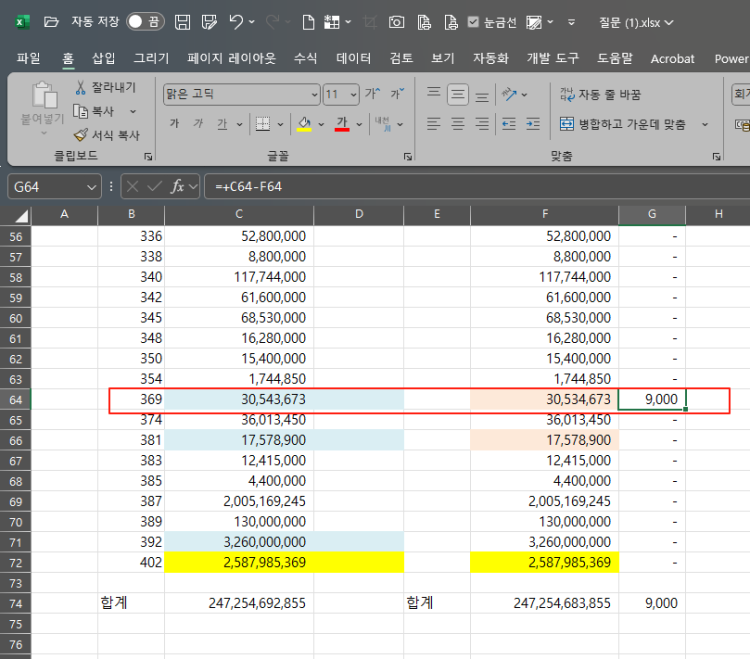
Task: Click the page document icon beside print preview
Action: [451, 22]
